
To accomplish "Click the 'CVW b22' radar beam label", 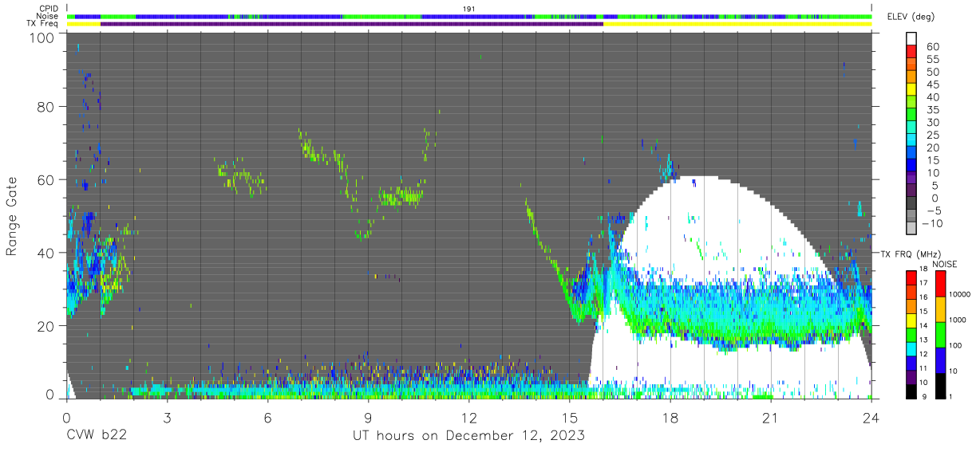I will (x=97, y=436).
